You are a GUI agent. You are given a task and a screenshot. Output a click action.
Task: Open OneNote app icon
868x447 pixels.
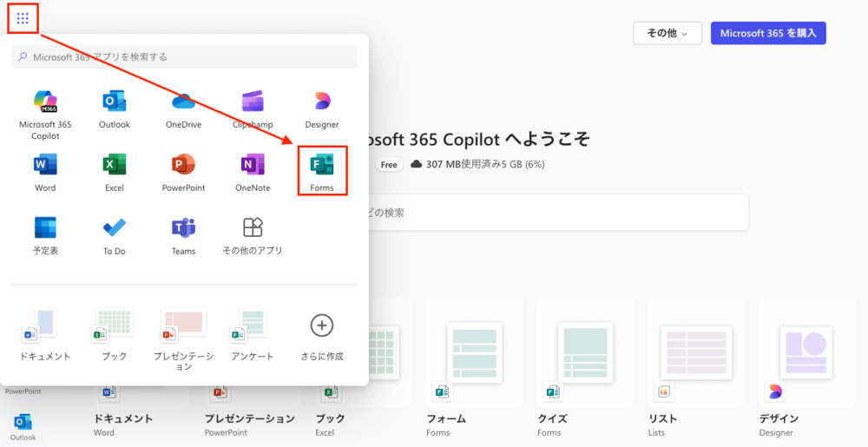coord(253,172)
